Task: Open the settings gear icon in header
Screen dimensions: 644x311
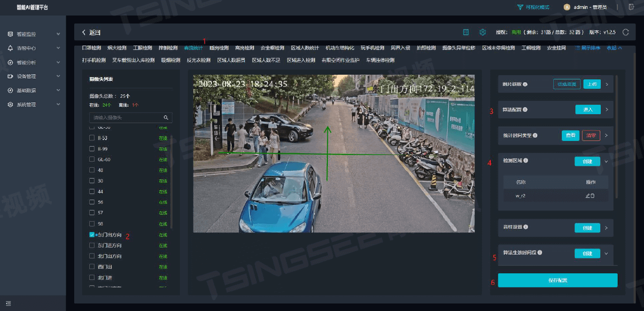Action: click(482, 32)
